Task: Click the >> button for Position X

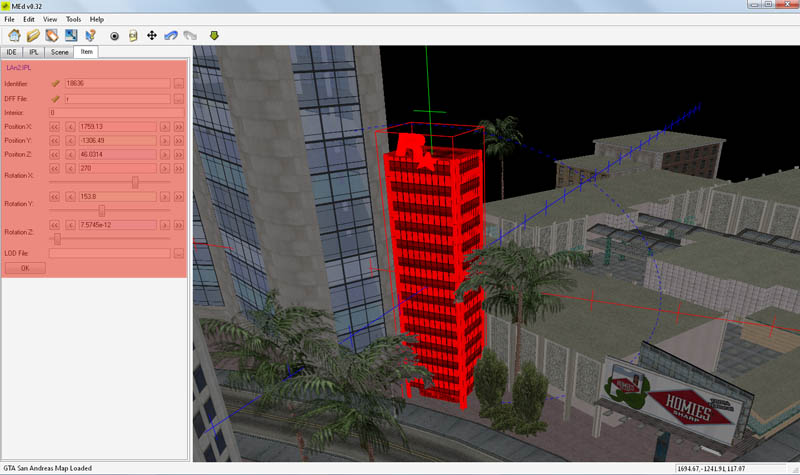Action: (178, 127)
